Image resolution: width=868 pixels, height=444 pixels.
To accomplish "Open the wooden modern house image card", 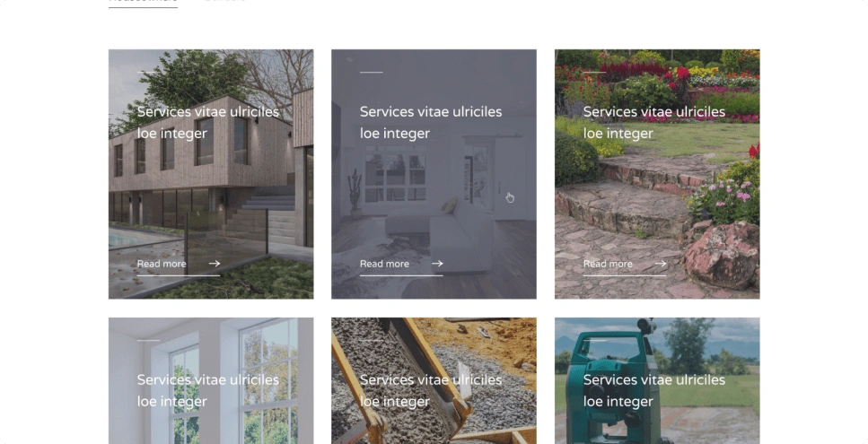I will coord(211,174).
